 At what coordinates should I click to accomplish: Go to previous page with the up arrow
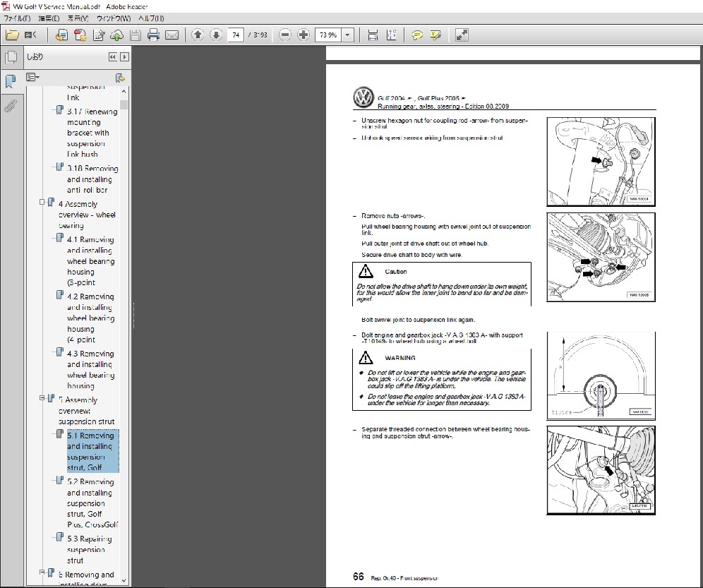coord(198,35)
